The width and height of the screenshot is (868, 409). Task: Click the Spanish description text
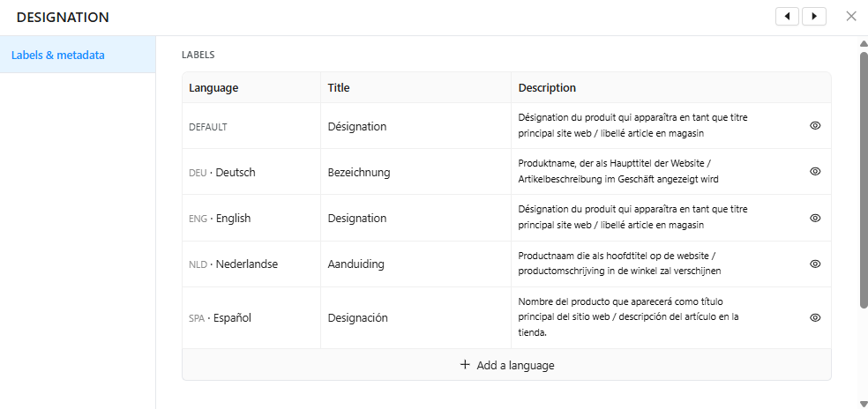point(630,317)
